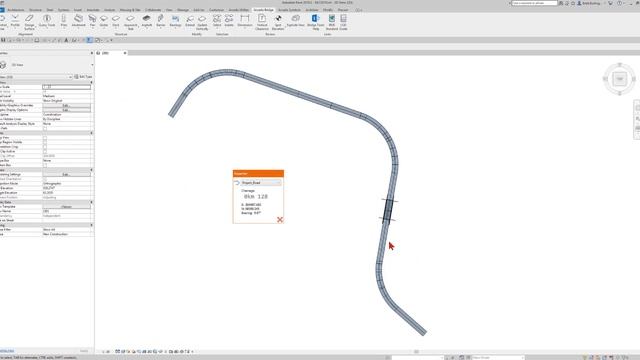Open the Project_Road alignment dropdown
640x360 pixels.
tap(261, 183)
